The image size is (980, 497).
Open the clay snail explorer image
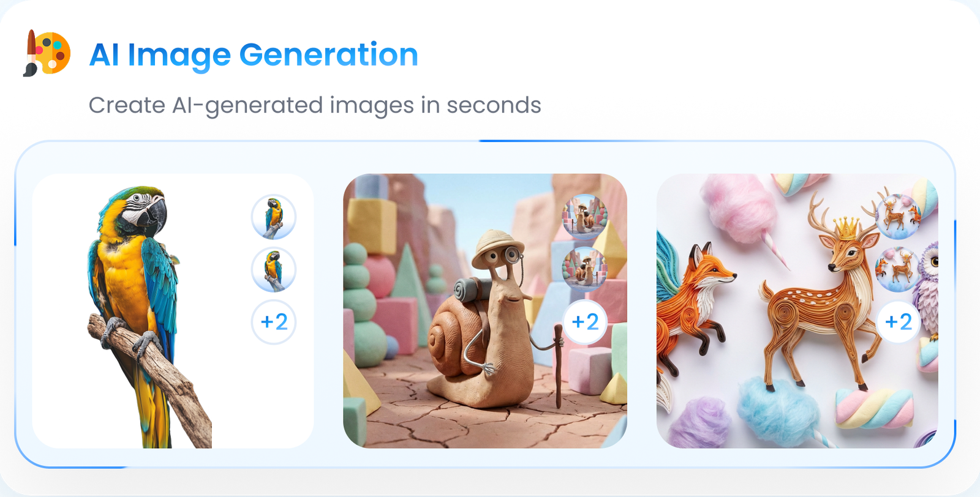pyautogui.click(x=484, y=311)
